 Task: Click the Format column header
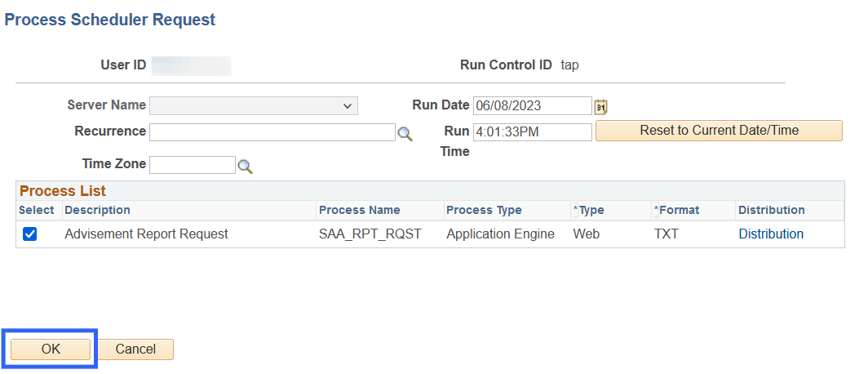point(679,211)
